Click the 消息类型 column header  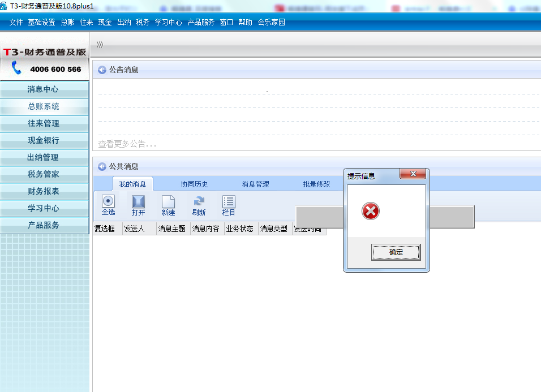(276, 229)
